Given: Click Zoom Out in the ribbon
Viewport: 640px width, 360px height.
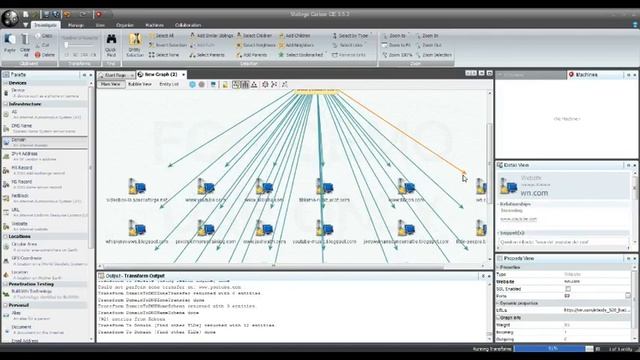Looking at the screenshot, I should (429, 45).
